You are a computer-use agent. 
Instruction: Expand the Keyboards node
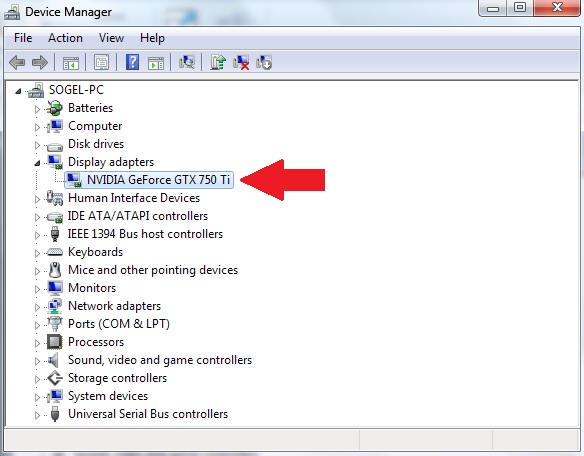point(37,253)
